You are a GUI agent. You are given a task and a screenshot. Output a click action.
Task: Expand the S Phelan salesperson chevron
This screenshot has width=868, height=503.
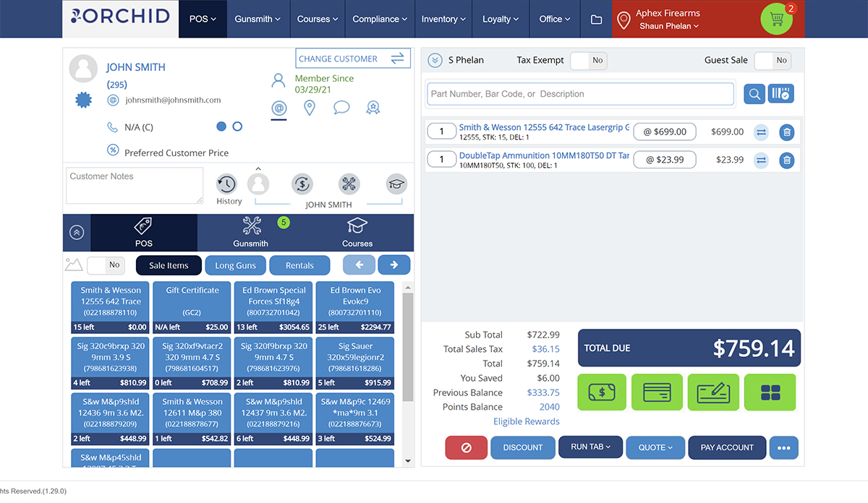(435, 60)
